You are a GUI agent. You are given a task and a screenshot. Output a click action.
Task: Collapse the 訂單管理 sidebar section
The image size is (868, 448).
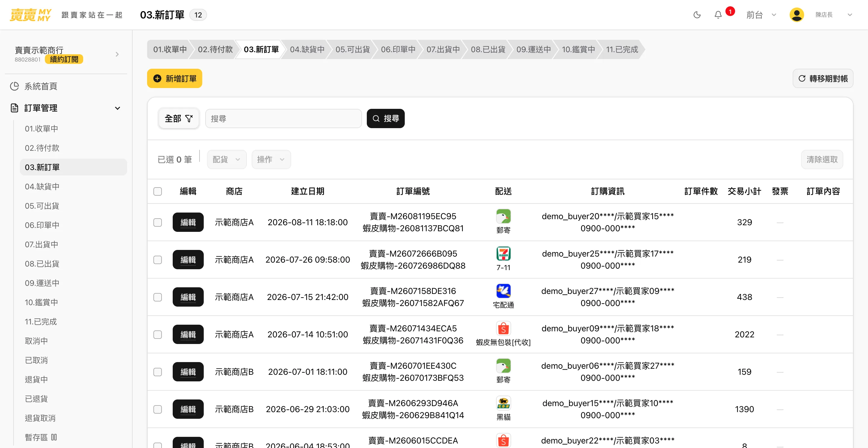coord(117,108)
